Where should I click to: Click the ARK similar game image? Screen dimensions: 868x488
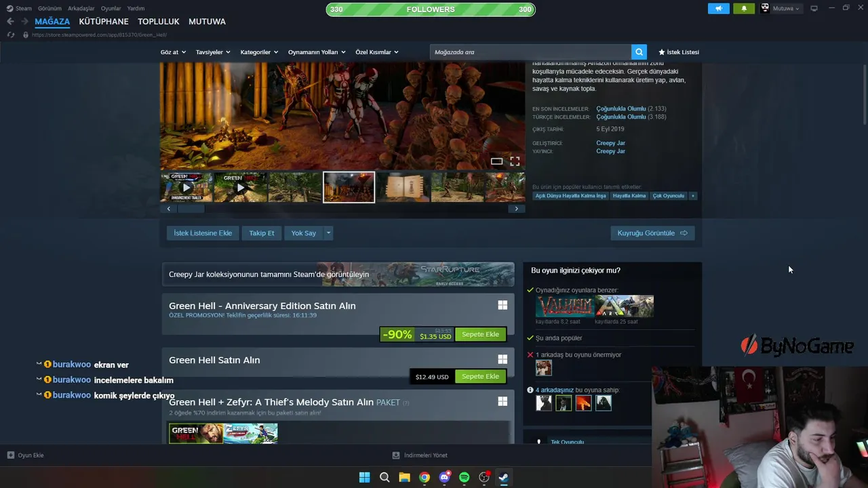[x=625, y=306]
